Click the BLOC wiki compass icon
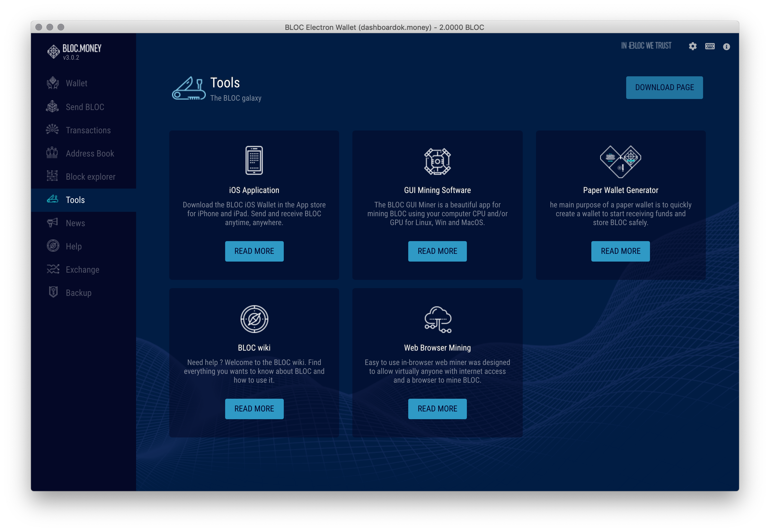The width and height of the screenshot is (770, 532). [x=254, y=319]
